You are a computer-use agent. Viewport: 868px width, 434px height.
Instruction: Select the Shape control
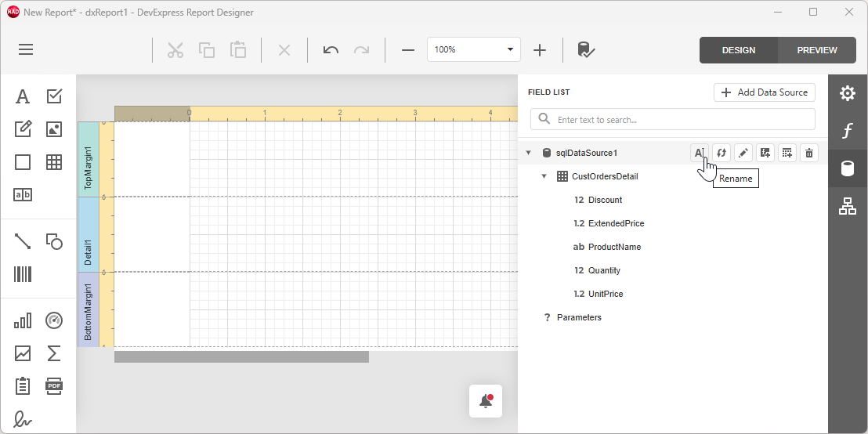coord(54,241)
